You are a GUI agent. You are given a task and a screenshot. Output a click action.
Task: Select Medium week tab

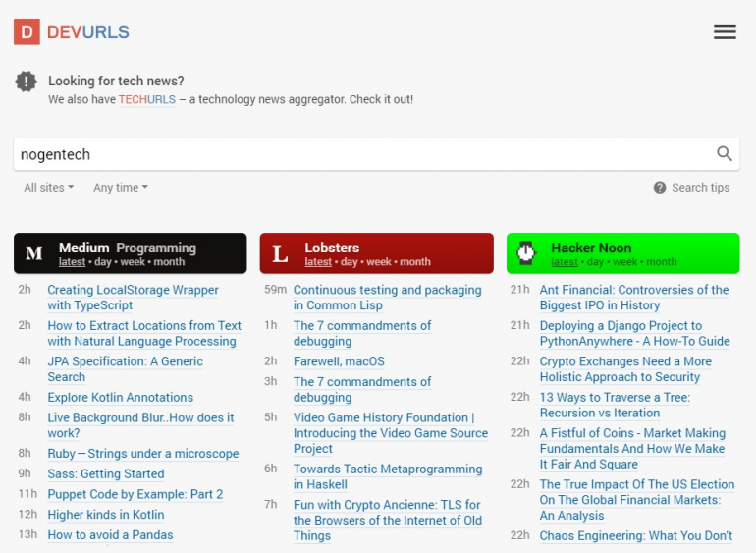133,262
